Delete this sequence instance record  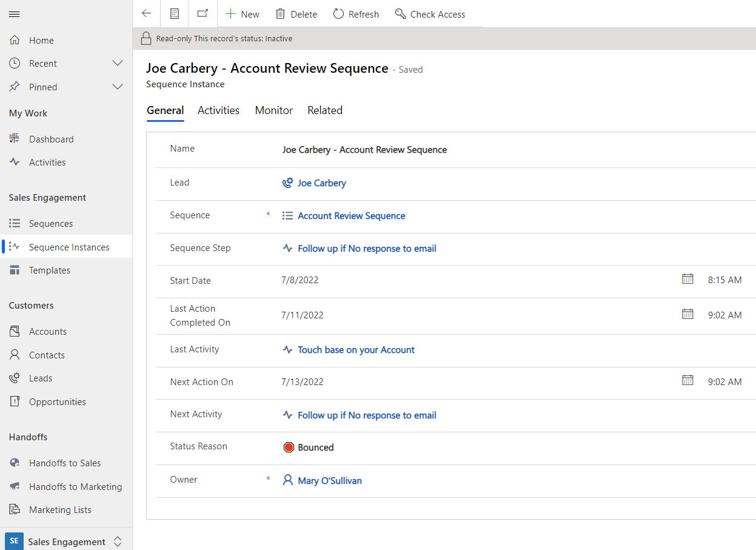click(x=296, y=14)
